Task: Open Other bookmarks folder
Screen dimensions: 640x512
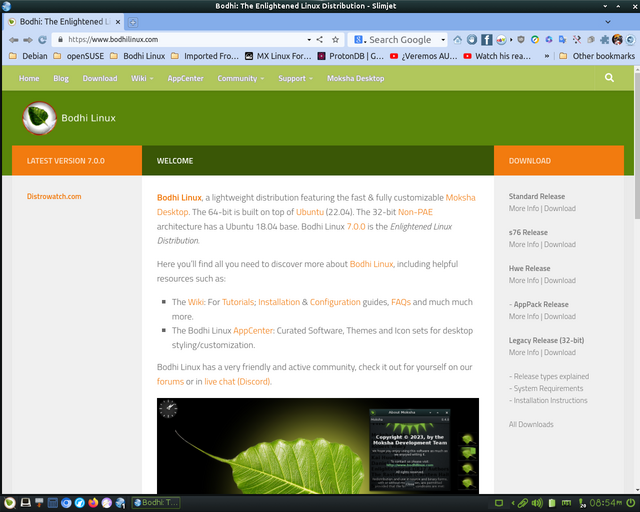Action: (597, 56)
